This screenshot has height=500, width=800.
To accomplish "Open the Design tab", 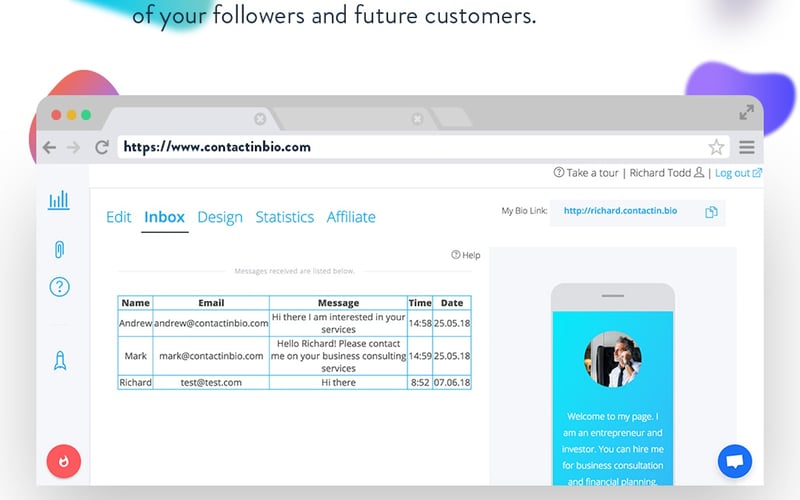I will point(220,217).
